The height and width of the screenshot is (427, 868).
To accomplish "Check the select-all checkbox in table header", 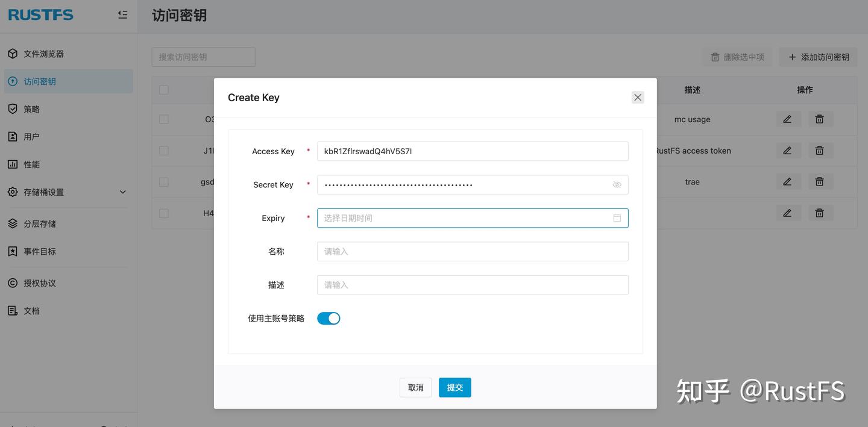I will click(x=163, y=89).
